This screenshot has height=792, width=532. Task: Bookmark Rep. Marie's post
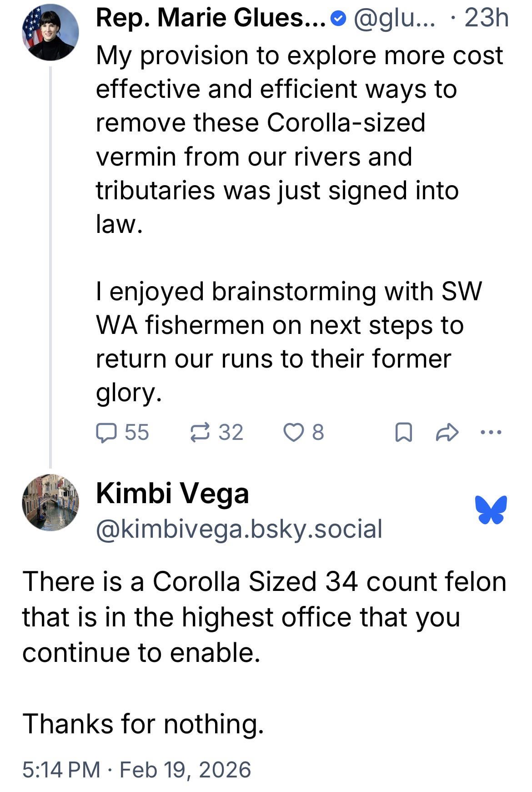click(404, 432)
